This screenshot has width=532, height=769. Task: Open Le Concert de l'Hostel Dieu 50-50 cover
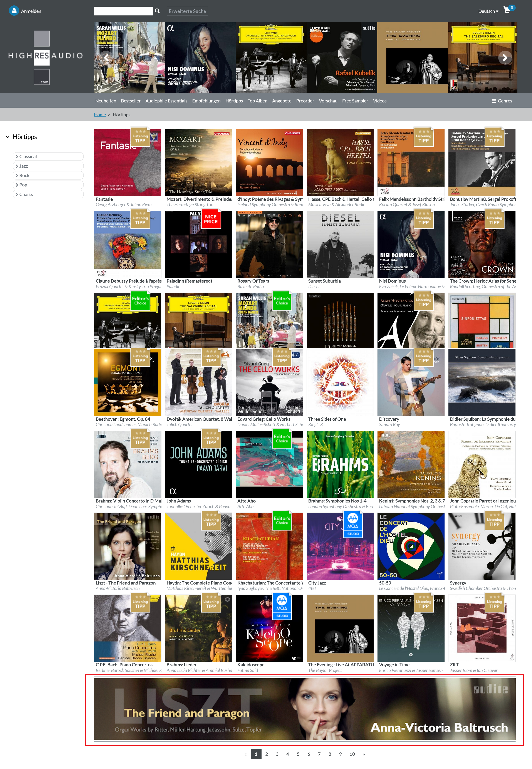click(411, 546)
